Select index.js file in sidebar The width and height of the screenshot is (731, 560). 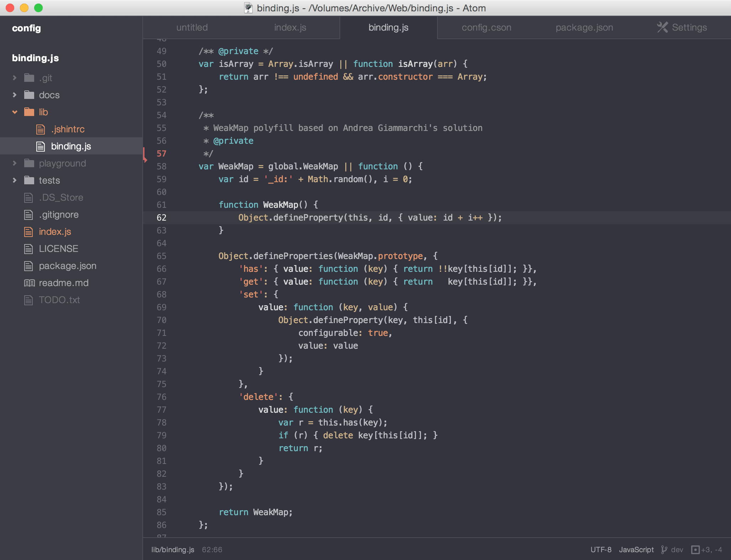point(54,231)
